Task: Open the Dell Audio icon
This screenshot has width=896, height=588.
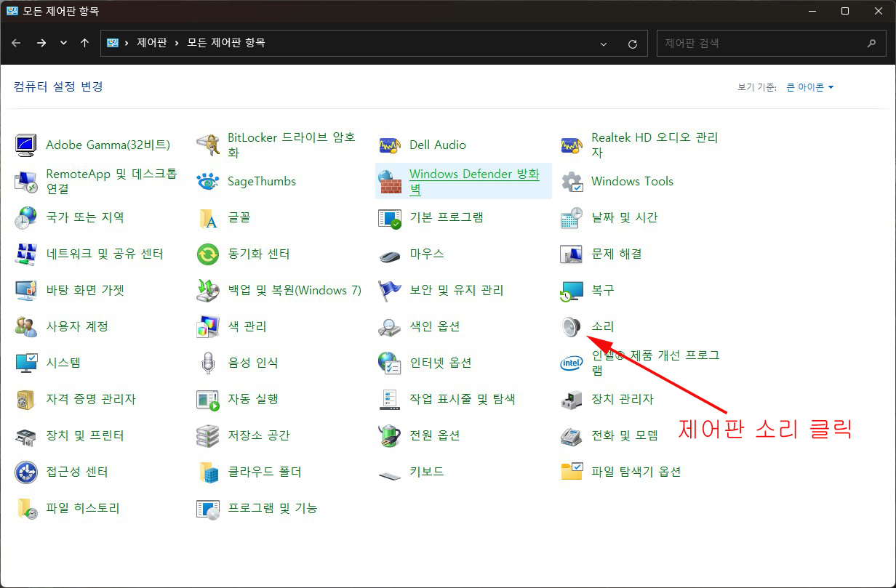Action: pos(390,145)
